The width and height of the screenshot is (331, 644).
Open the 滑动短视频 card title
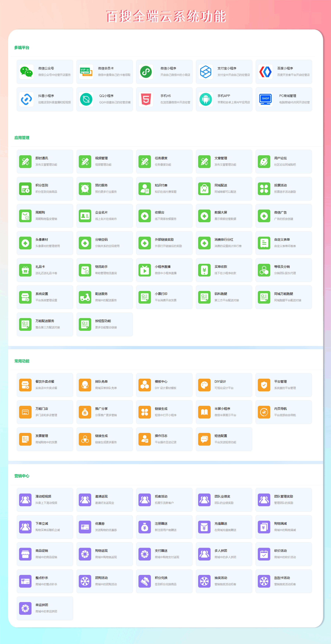[43, 496]
